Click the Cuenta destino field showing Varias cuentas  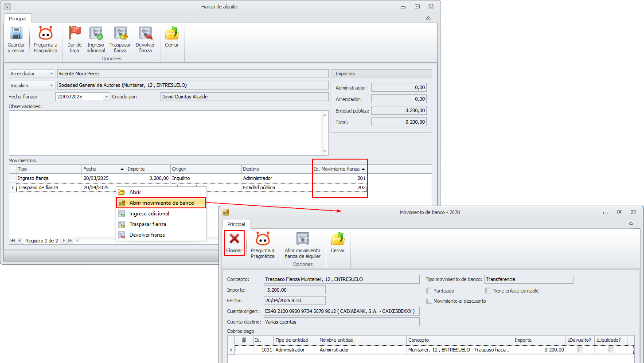pos(341,322)
